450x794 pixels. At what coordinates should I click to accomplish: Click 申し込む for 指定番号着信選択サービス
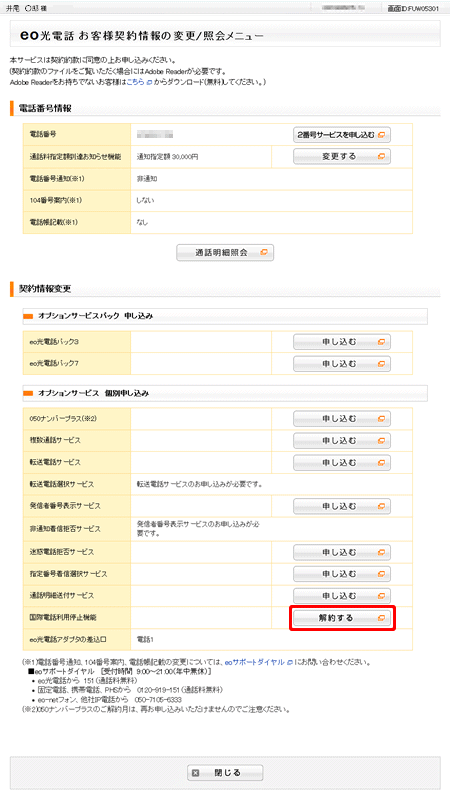coord(342,574)
